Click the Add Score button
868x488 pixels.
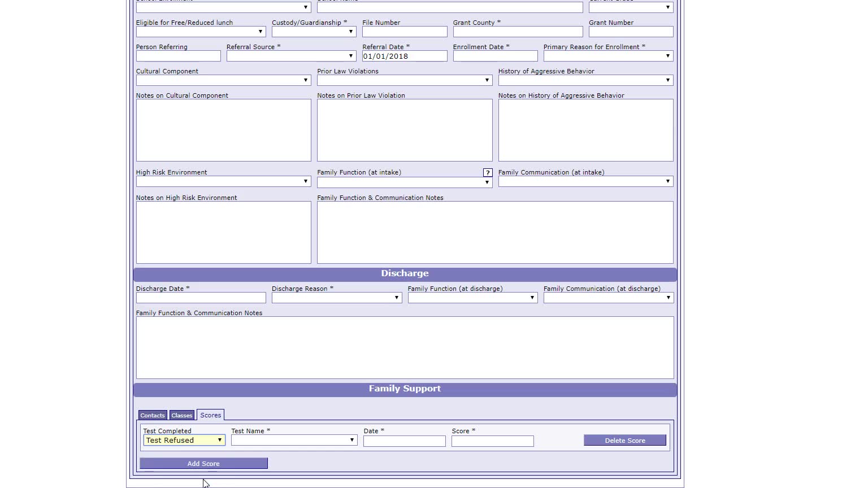203,464
